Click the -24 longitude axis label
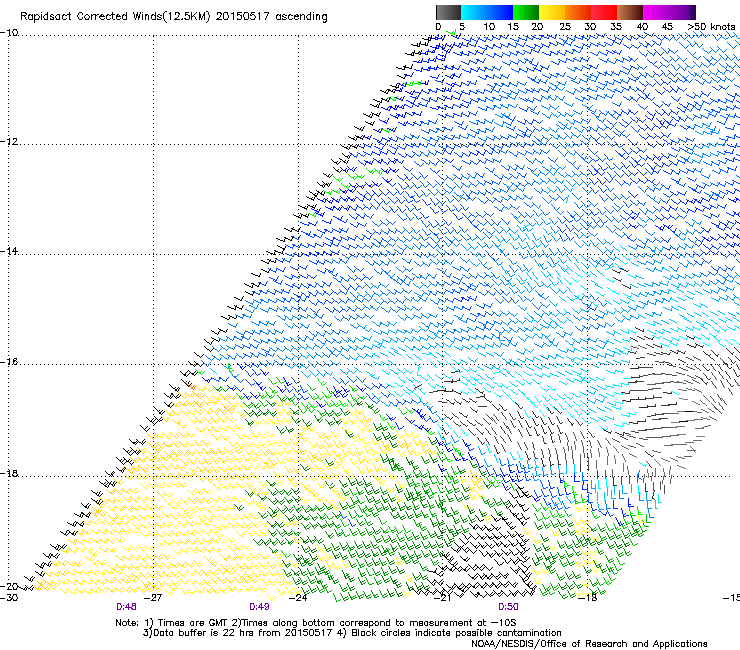Image resolution: width=740 pixels, height=650 pixels. point(298,598)
